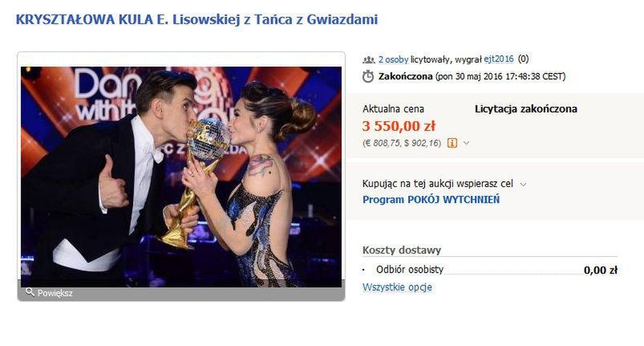Select the 3 550,00 zł price
Viewport: 644px width, 346px height.
point(399,126)
